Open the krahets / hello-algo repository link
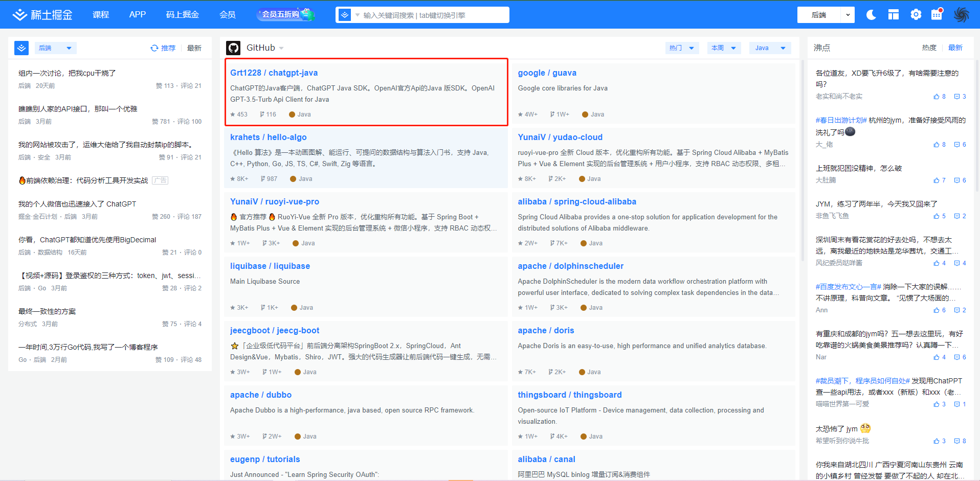The height and width of the screenshot is (481, 980). [x=269, y=138]
